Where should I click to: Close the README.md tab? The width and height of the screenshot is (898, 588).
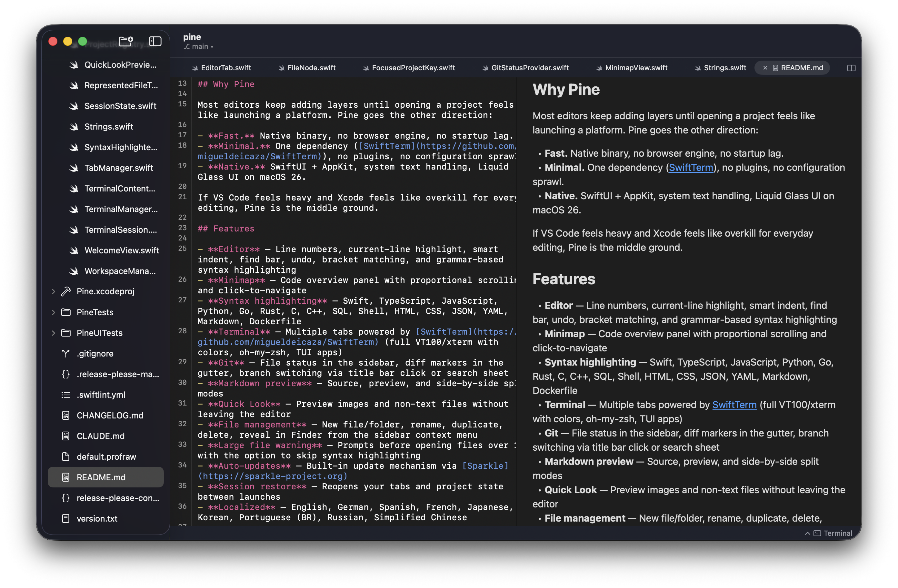765,68
